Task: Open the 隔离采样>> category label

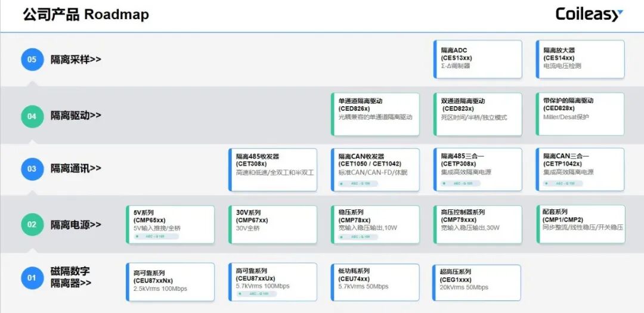Action: pyautogui.click(x=76, y=59)
